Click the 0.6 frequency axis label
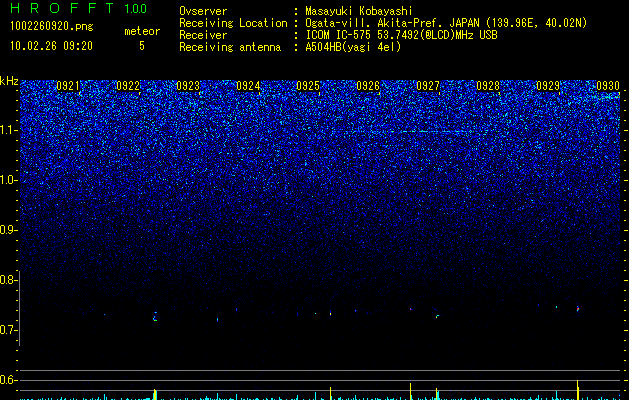The height and width of the screenshot is (400, 629). tap(7, 380)
